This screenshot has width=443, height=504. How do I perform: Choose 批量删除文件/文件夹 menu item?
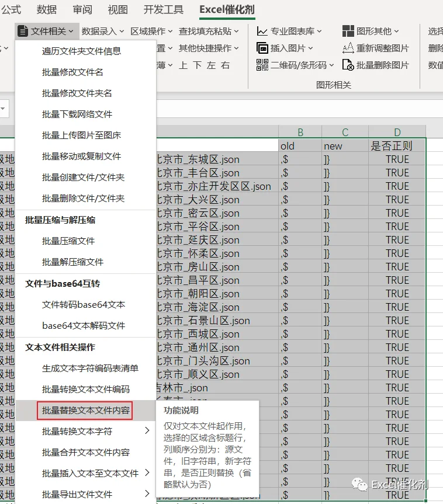(x=85, y=199)
